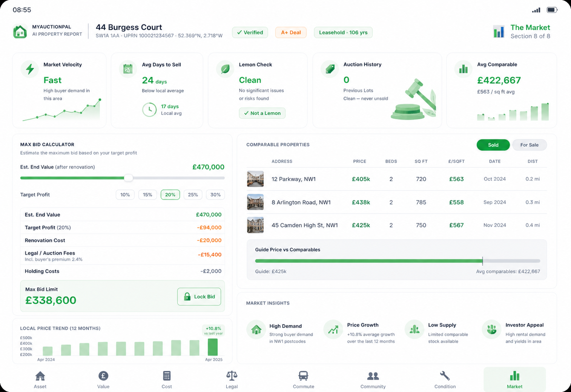
Task: Click the Section 8 of 8 label
Action: click(x=530, y=36)
